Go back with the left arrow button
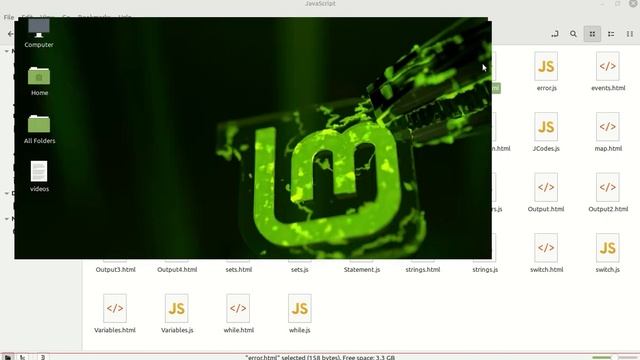The image size is (640, 360). click(10, 34)
